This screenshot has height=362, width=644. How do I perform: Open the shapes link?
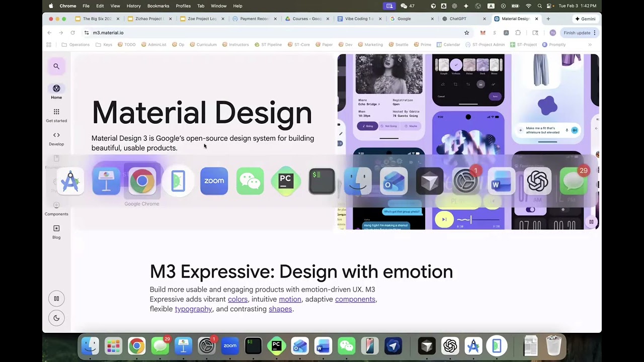pyautogui.click(x=280, y=309)
